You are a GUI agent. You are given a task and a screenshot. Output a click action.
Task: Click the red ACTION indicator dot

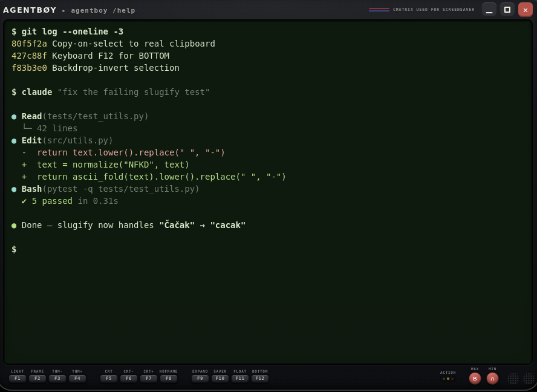(452, 379)
